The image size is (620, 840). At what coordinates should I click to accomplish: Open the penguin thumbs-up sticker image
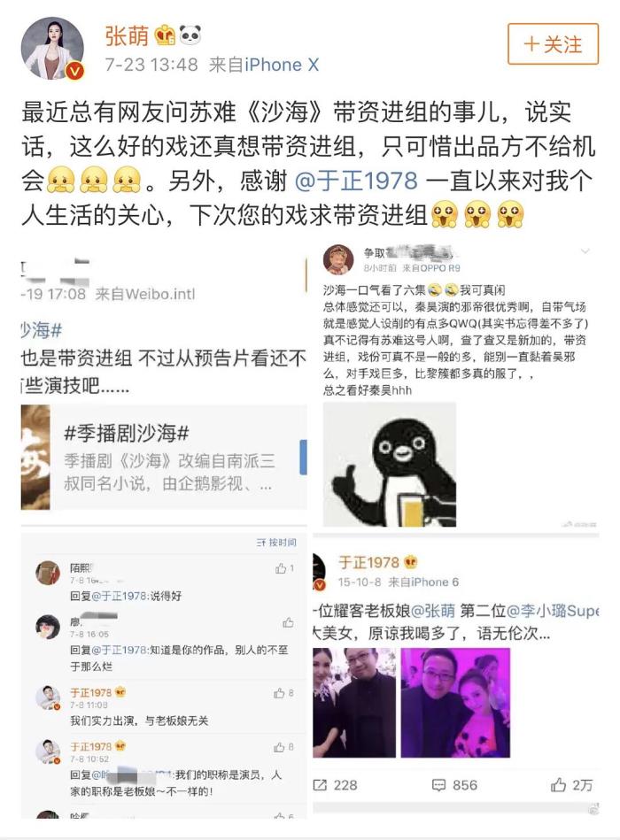[390, 464]
